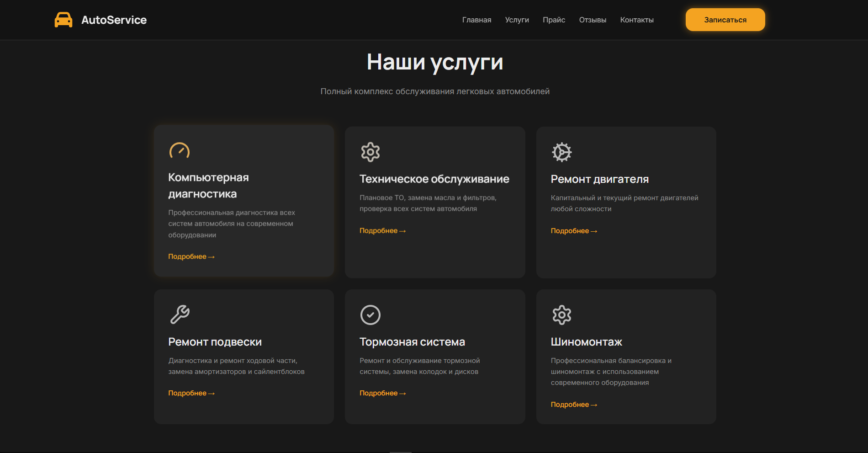The width and height of the screenshot is (868, 453).
Task: Click the checkmark circle icon above Тормозная система
Action: [370, 315]
